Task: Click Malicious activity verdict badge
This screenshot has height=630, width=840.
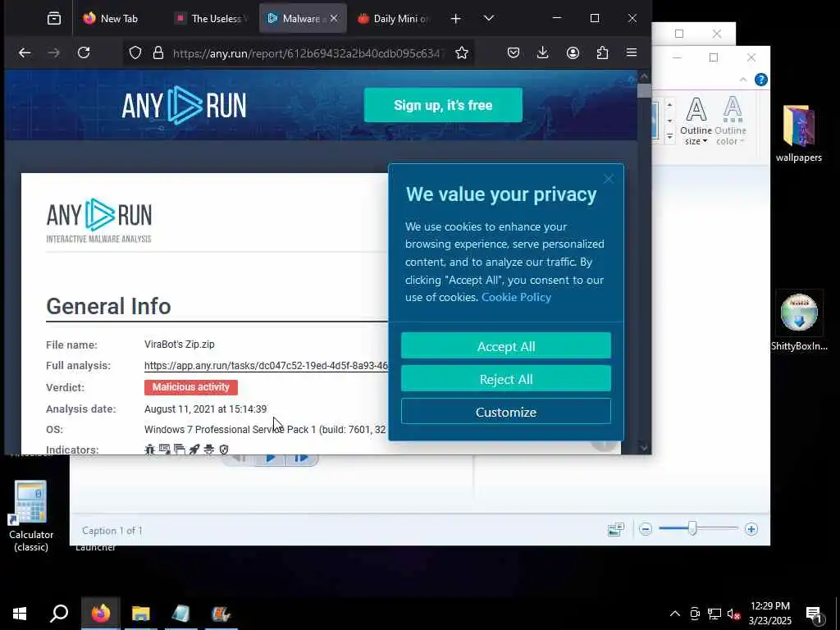Action: [190, 387]
